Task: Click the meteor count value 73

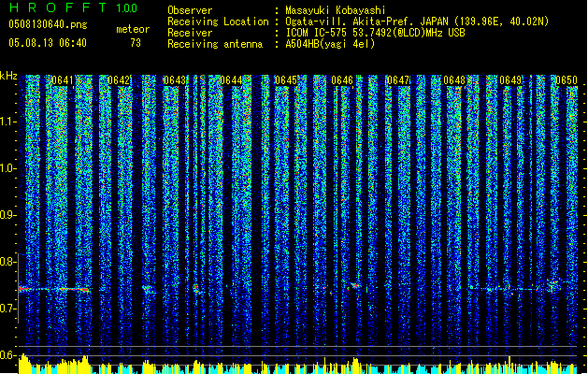Action: pyautogui.click(x=136, y=43)
